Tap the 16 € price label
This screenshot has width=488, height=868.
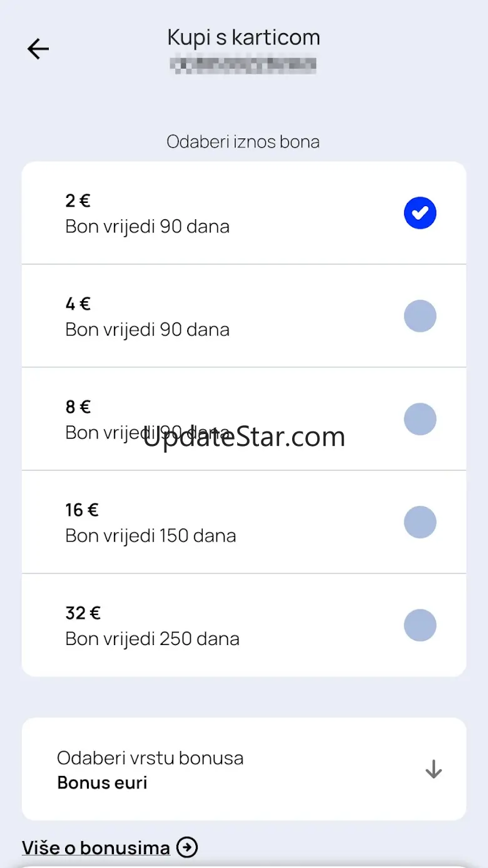(81, 510)
